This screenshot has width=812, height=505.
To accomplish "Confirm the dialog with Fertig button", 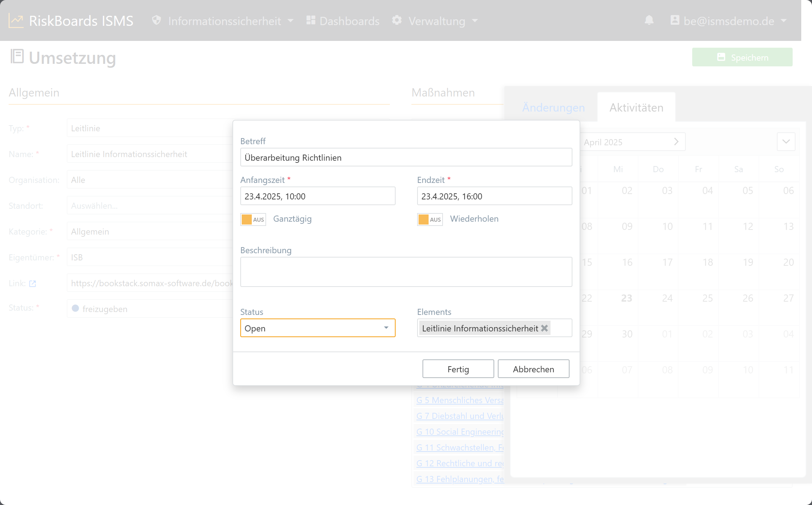I will 458,369.
